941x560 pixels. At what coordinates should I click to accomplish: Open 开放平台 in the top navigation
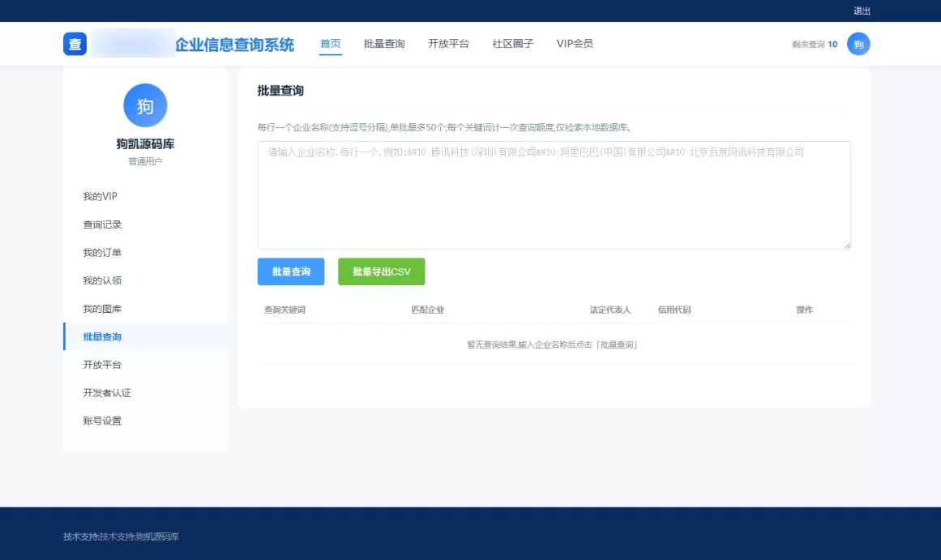coord(448,43)
